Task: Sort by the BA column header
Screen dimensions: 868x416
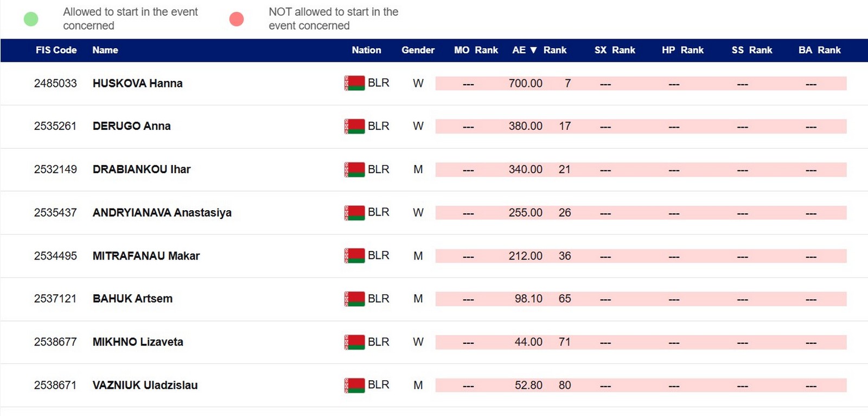Action: point(805,50)
